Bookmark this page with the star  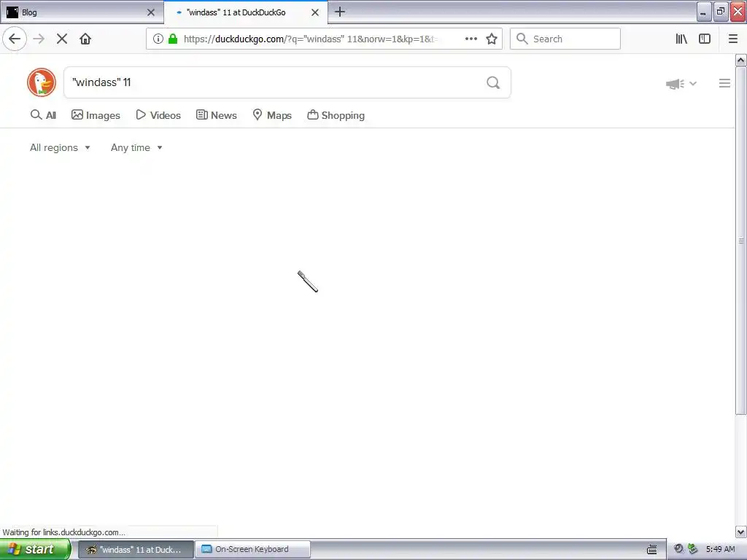(x=492, y=39)
